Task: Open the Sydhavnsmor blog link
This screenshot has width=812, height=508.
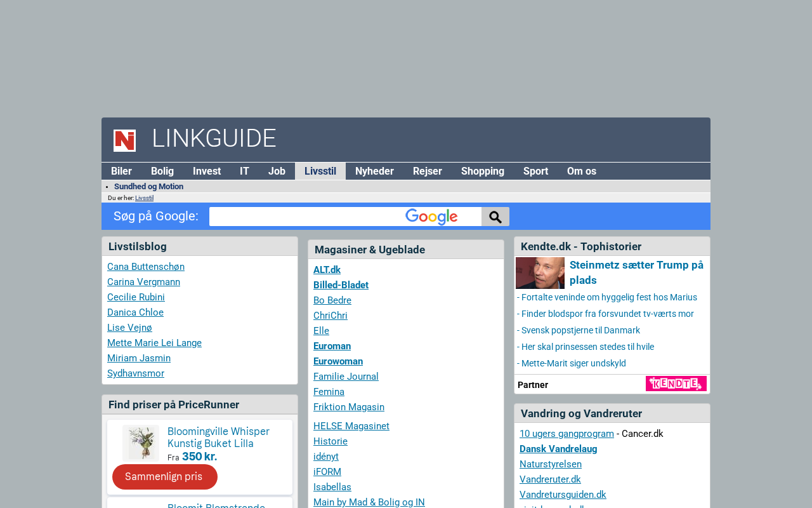Action: pyautogui.click(x=136, y=373)
